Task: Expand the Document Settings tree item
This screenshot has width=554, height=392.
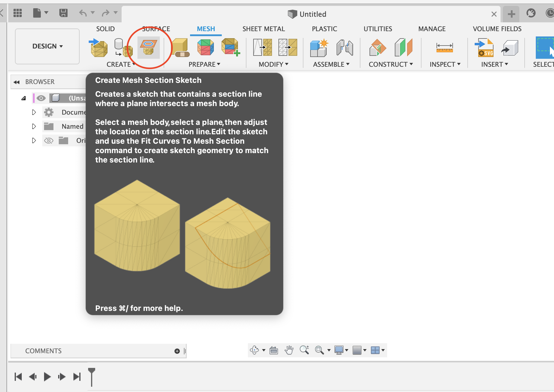Action: [34, 112]
